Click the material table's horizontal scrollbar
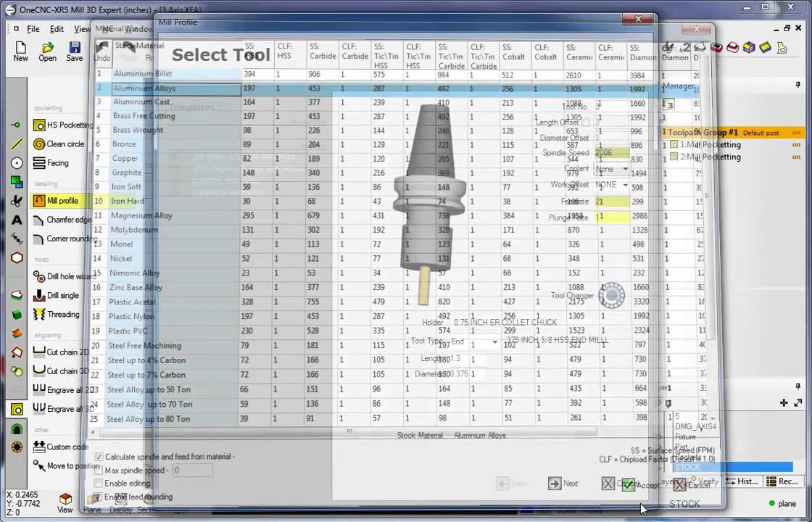 [x=349, y=431]
